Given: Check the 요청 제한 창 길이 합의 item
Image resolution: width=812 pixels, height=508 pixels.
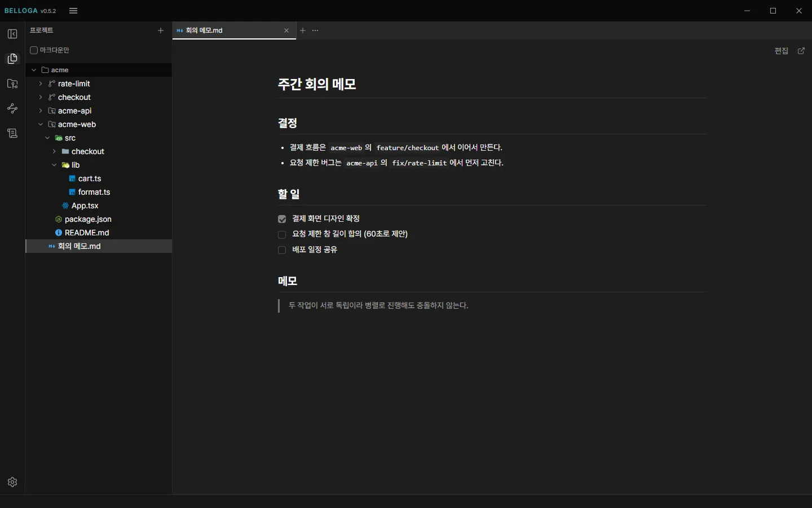Looking at the screenshot, I should coord(282,234).
